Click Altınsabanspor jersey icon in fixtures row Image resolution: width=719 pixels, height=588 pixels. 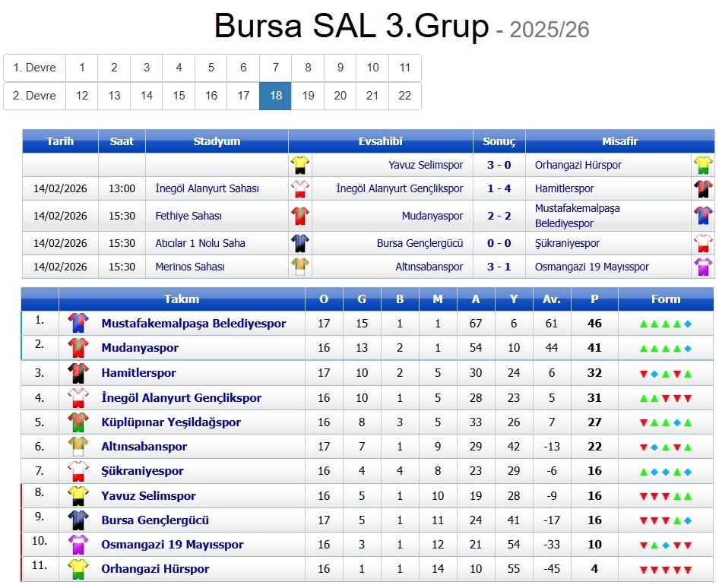(x=300, y=267)
